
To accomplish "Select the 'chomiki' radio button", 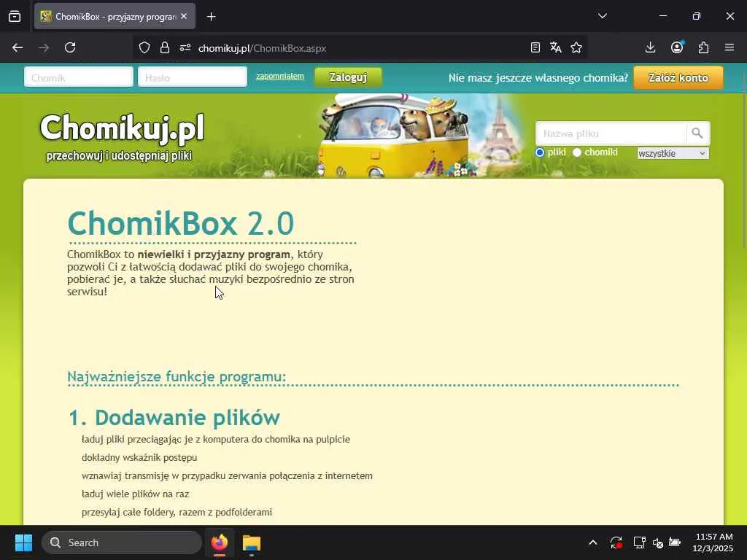I will pyautogui.click(x=577, y=152).
